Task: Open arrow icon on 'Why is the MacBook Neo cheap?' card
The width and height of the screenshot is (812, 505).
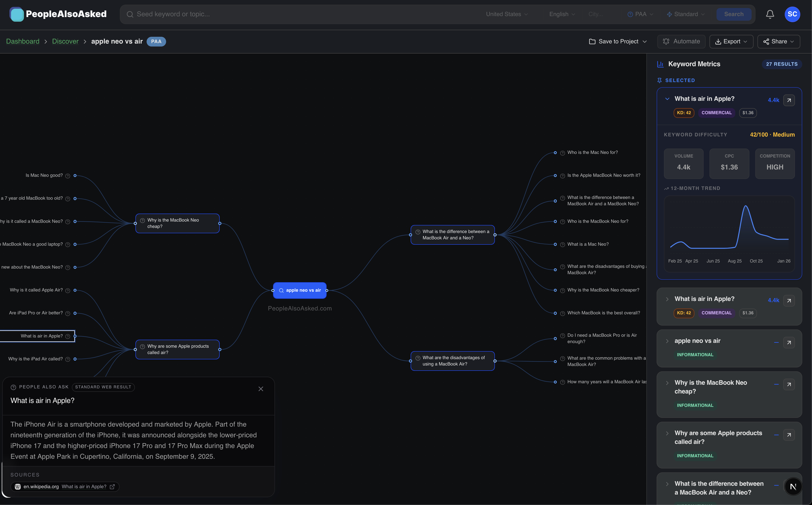Action: coord(789,384)
